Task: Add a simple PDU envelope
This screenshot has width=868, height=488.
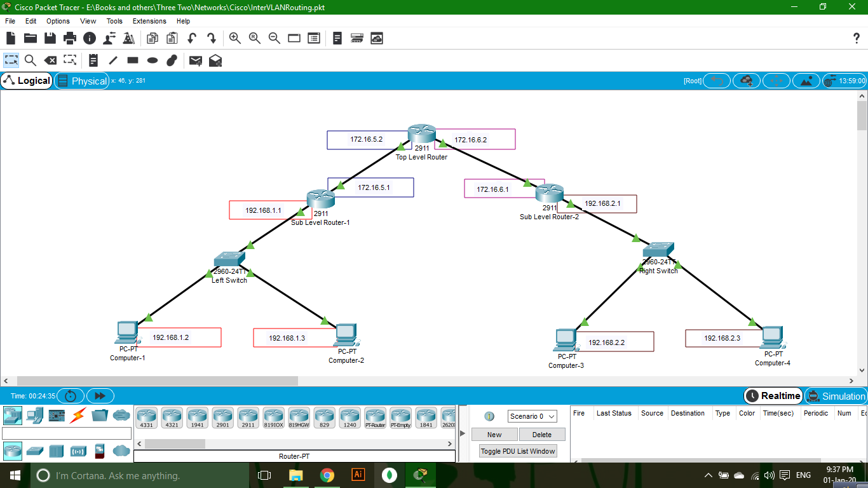Action: tap(196, 60)
